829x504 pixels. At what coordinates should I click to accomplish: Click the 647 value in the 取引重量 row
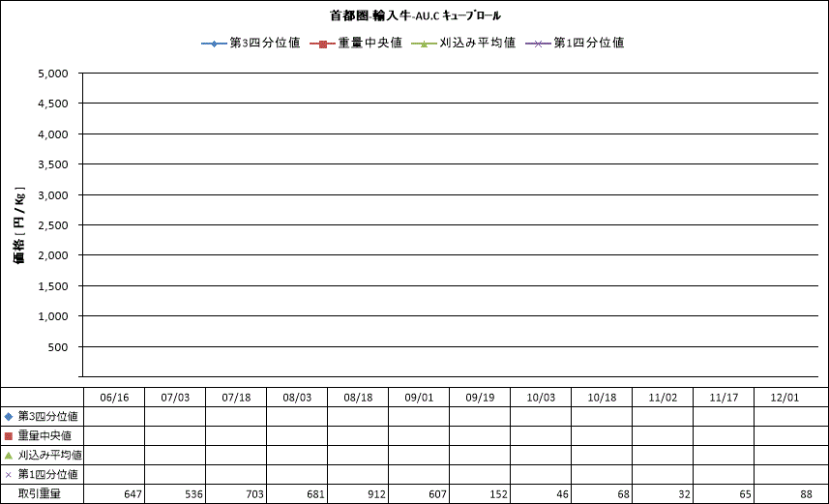tap(132, 494)
